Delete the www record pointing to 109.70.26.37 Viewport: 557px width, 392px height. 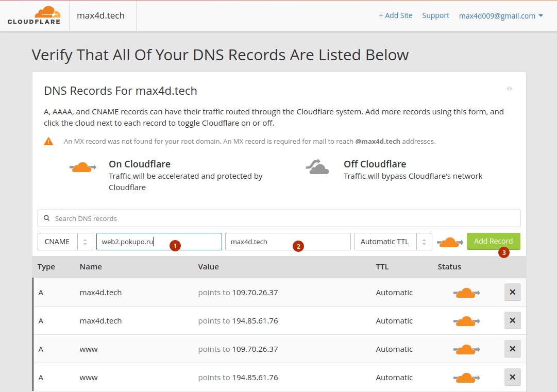coord(513,349)
